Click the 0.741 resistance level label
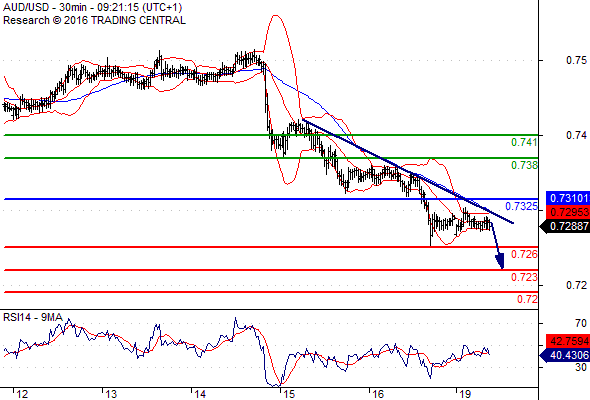The width and height of the screenshot is (590, 400). pos(524,142)
